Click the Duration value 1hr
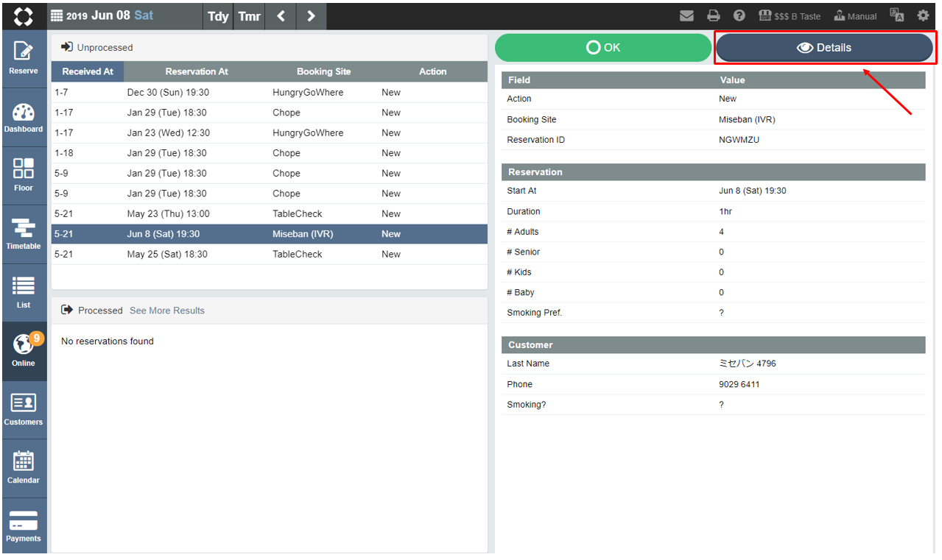This screenshot has height=560, width=942. (x=725, y=211)
